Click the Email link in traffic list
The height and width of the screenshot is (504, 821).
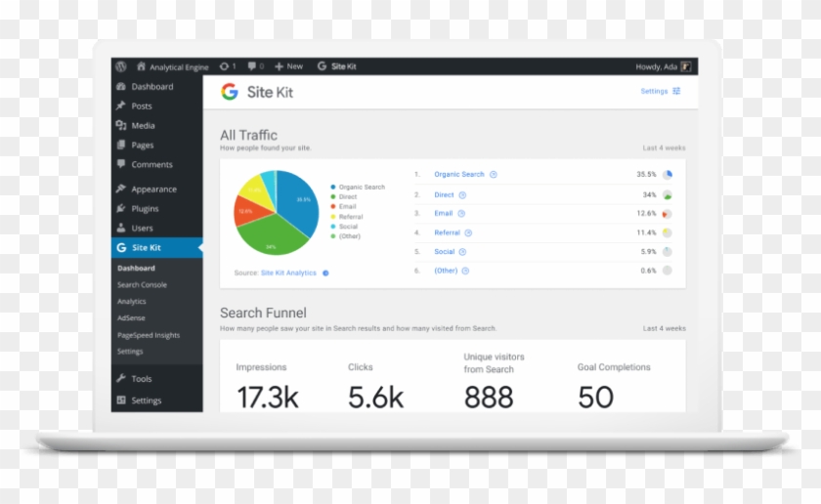(x=443, y=214)
